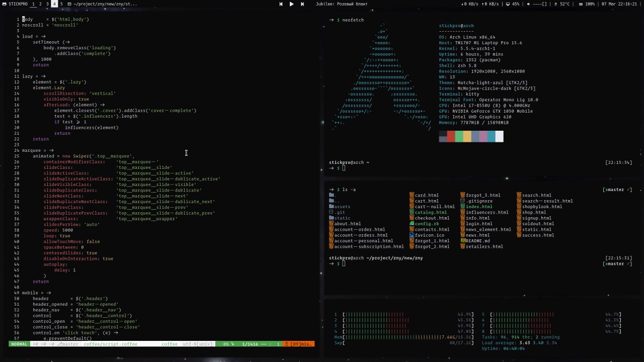Click the favicon.ico image file icon
644x362 pixels.
click(x=412, y=235)
